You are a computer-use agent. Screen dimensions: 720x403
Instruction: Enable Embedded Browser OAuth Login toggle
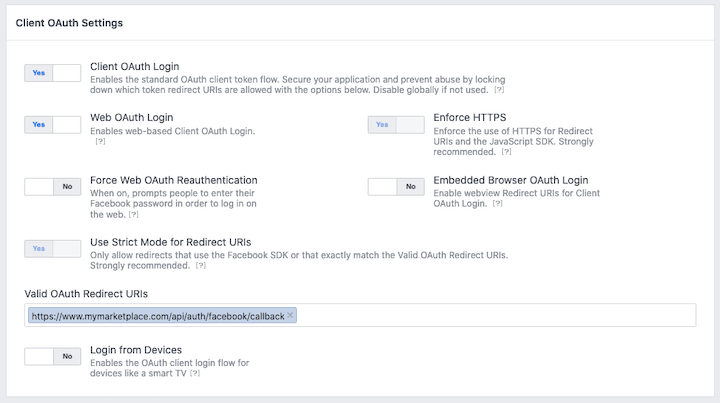pos(396,186)
